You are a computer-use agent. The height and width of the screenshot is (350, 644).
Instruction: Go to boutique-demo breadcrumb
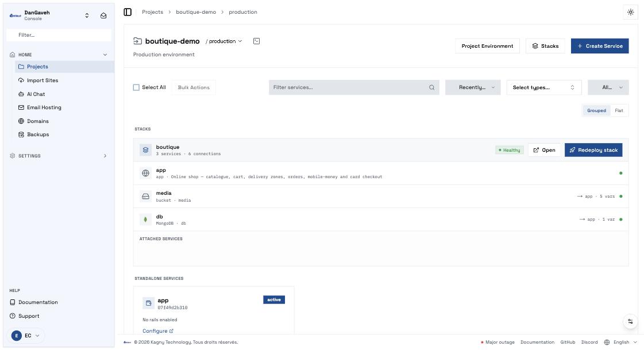click(x=196, y=12)
